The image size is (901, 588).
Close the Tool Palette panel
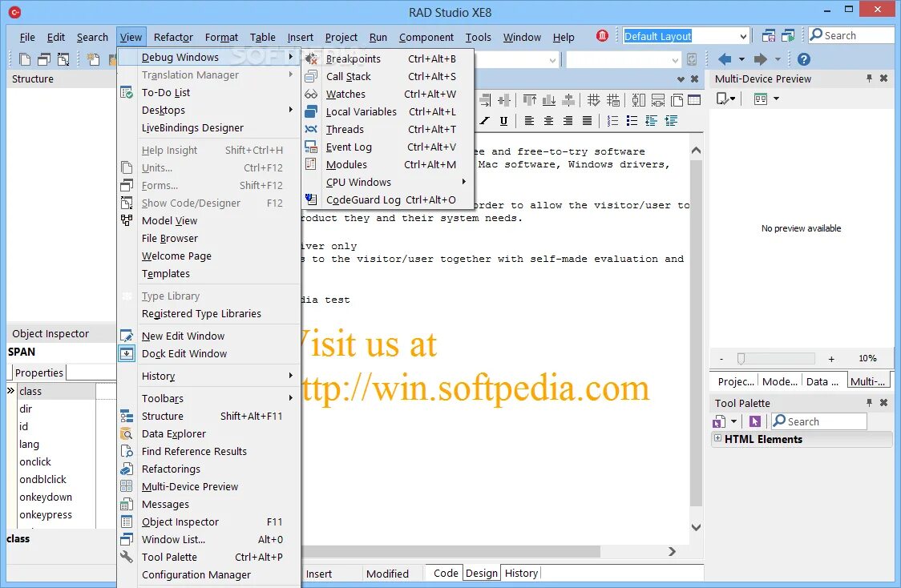(883, 403)
